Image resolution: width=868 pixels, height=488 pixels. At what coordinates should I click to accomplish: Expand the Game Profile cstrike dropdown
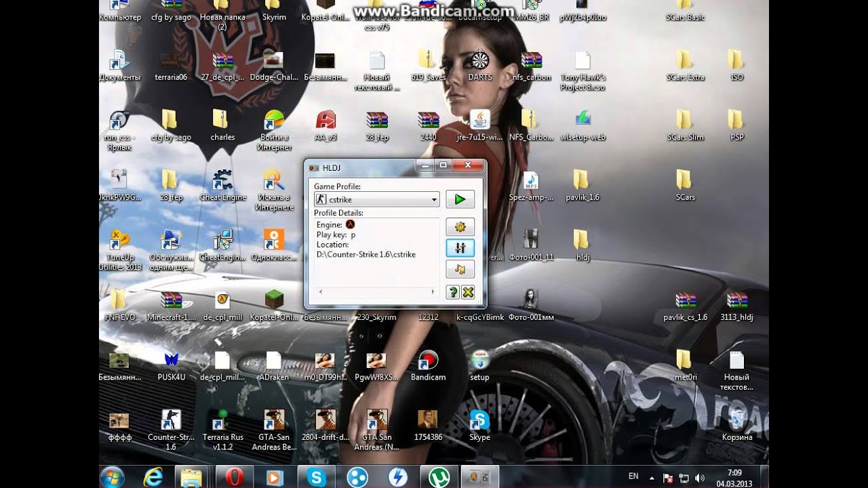434,200
